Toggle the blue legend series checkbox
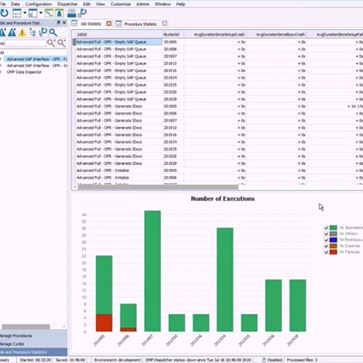This screenshot has height=363, width=363. [x=326, y=240]
